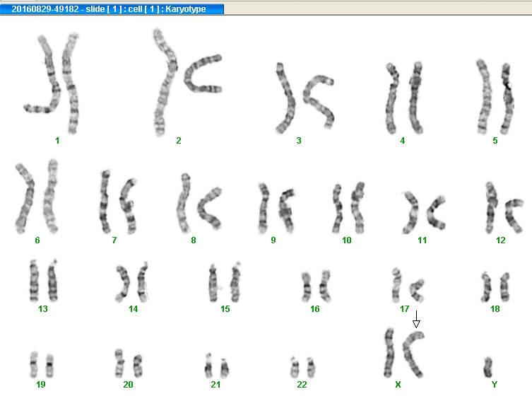Click the chromosome 5 pair
This screenshot has width=532, height=406.
[495, 97]
